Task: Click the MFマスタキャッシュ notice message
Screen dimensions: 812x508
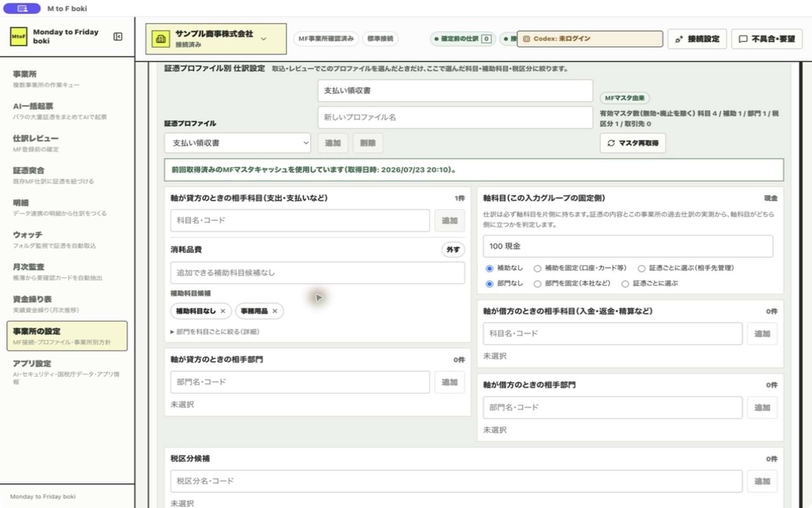Action: point(474,170)
